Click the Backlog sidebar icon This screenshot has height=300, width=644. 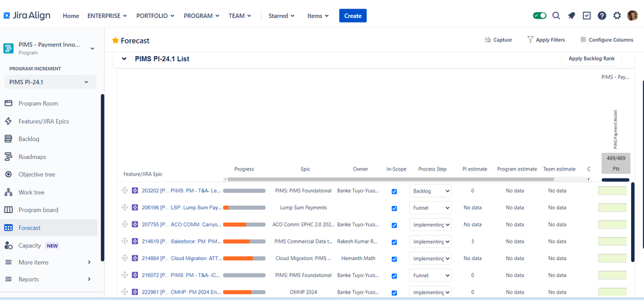click(8, 138)
